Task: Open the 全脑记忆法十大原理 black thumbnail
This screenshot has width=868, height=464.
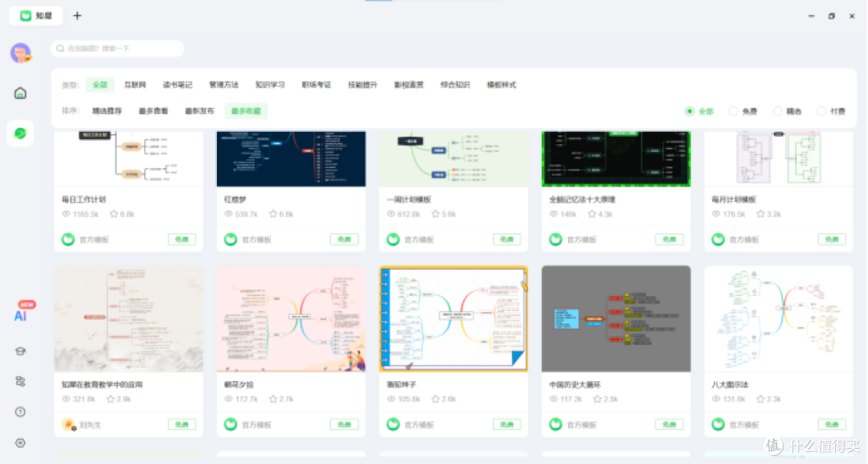Action: pyautogui.click(x=616, y=159)
